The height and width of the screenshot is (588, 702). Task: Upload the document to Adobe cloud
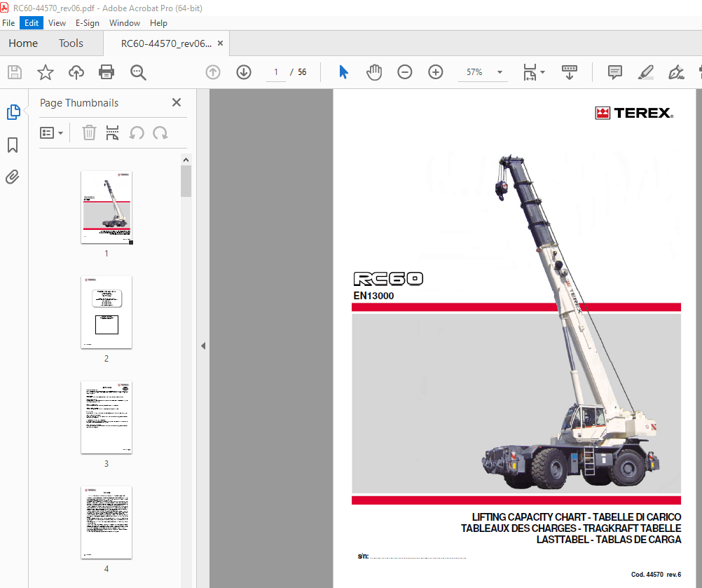click(x=76, y=71)
